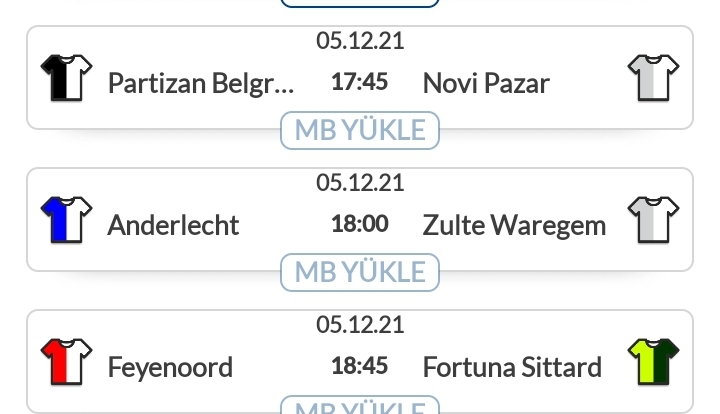720x414 pixels.
Task: Select the Fortuna Sittard team name
Action: point(512,367)
